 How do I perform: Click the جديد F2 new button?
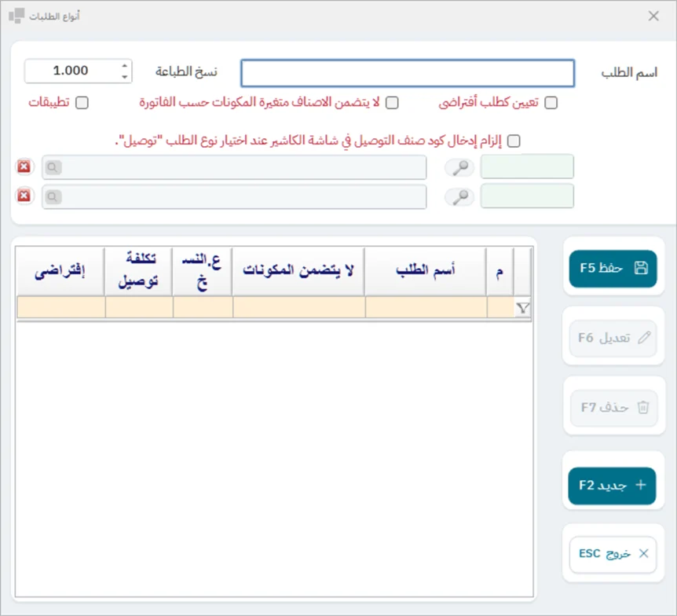click(x=612, y=486)
